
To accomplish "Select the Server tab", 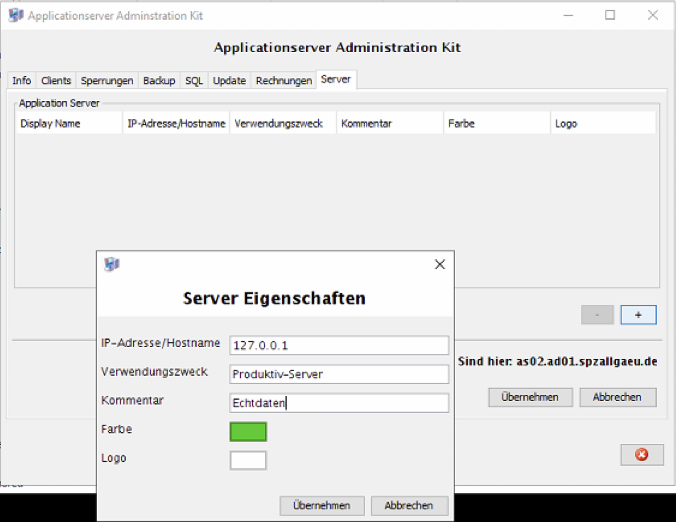I will (x=336, y=80).
